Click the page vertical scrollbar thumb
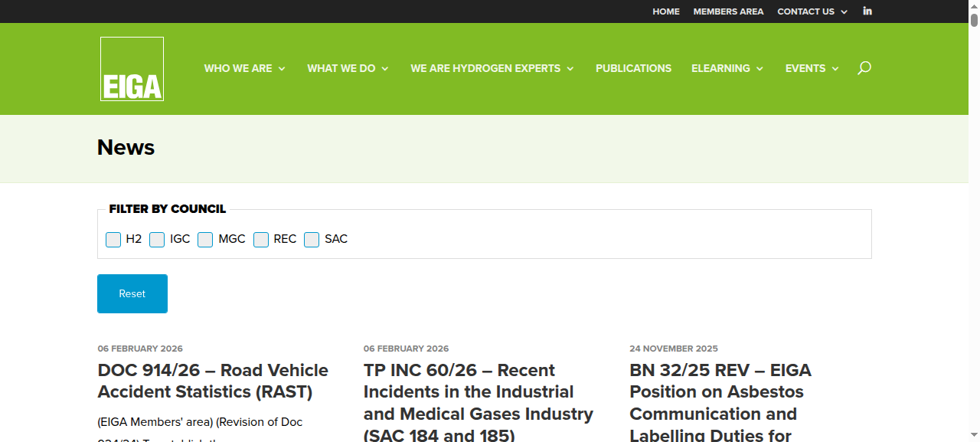Screen dimensions: 980x442 (x=974, y=20)
